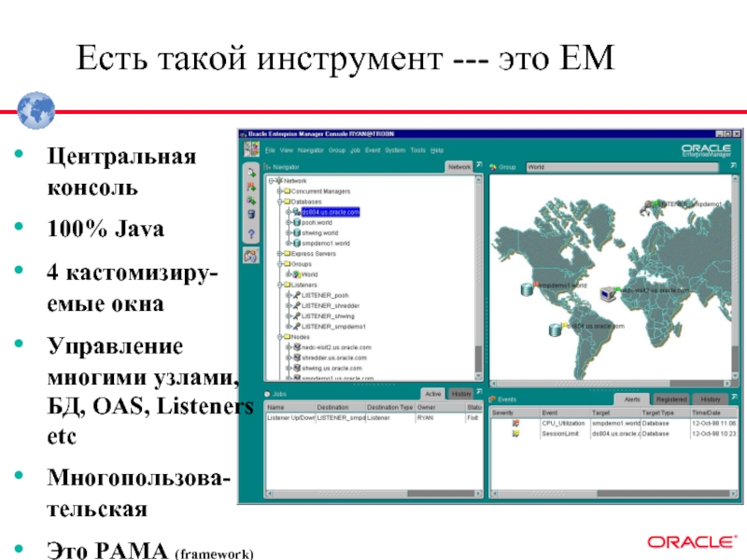This screenshot has height=560, width=747.
Task: Click the Group pane header icon
Action: (x=493, y=167)
